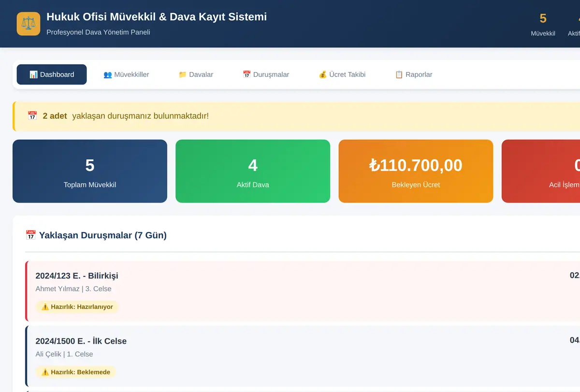Switch to the Müvekkiller tab
Viewport: 580px width, 392px height.
(x=126, y=74)
